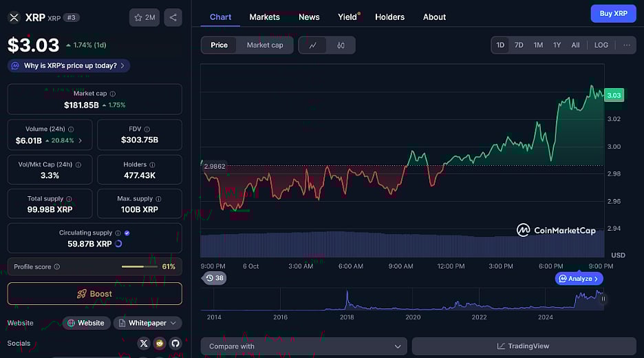Open the About tab
The width and height of the screenshot is (644, 358).
[434, 17]
